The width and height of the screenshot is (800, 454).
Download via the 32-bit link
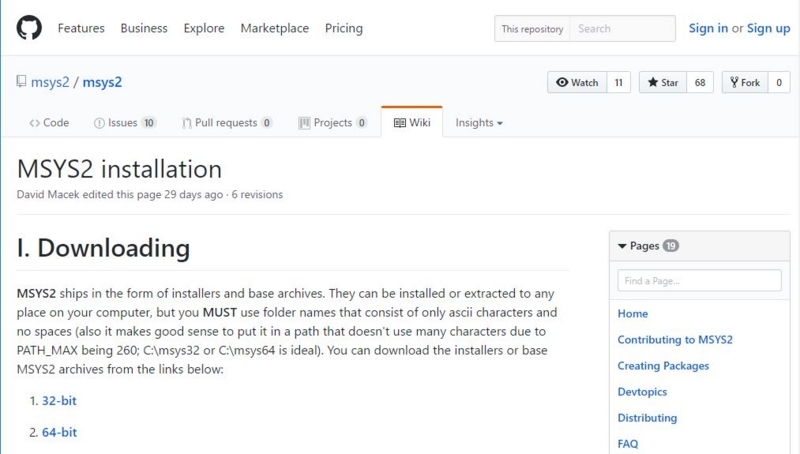[59, 400]
